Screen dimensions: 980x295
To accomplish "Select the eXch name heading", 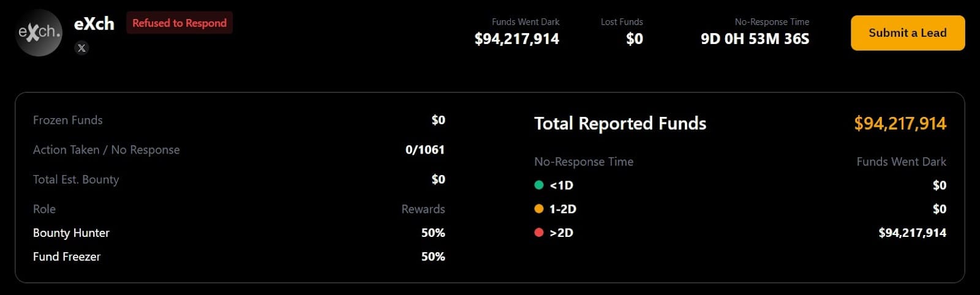I will point(94,24).
